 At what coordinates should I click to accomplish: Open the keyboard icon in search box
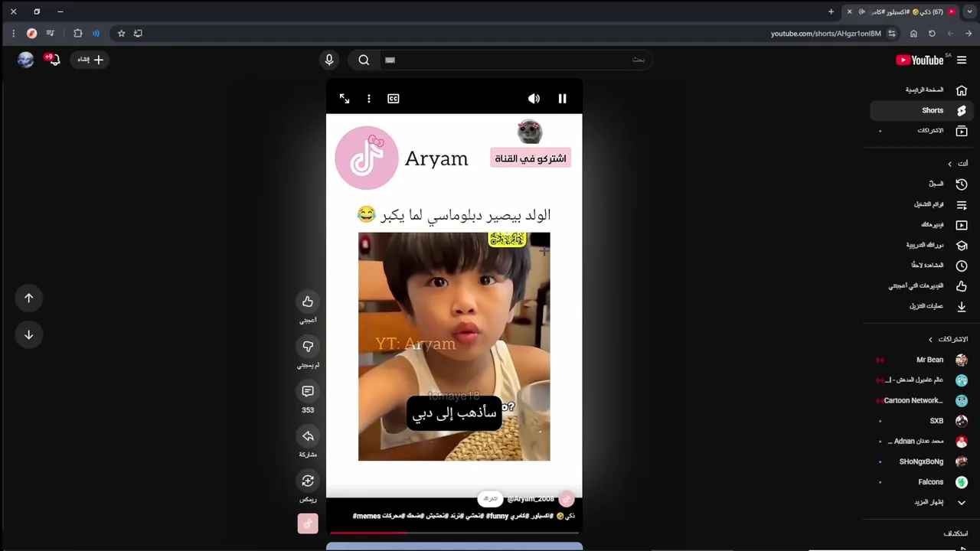point(390,60)
